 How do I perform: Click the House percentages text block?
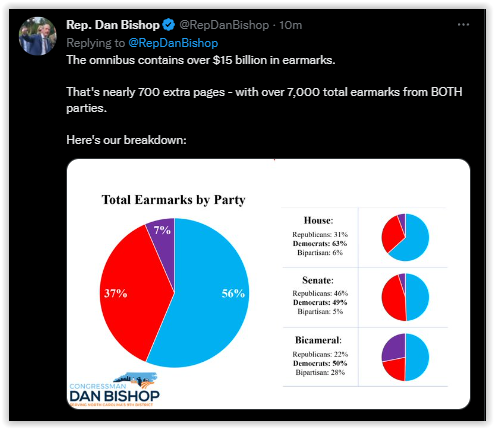coord(320,236)
